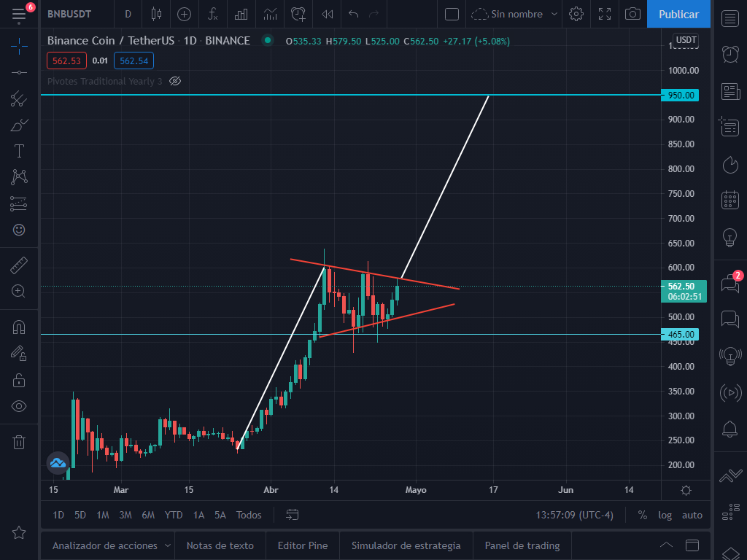Open financials bar chart menu
This screenshot has height=560, width=747.
[x=241, y=15]
